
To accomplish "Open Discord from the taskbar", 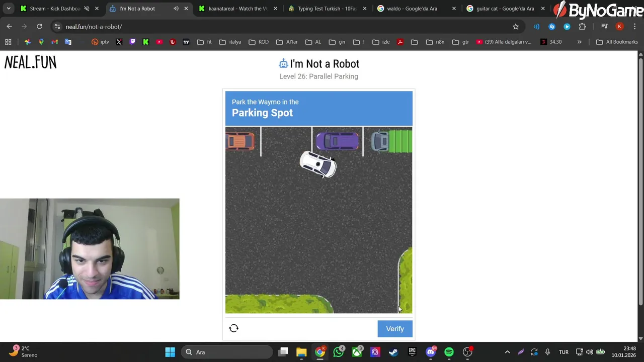I will click(431, 352).
